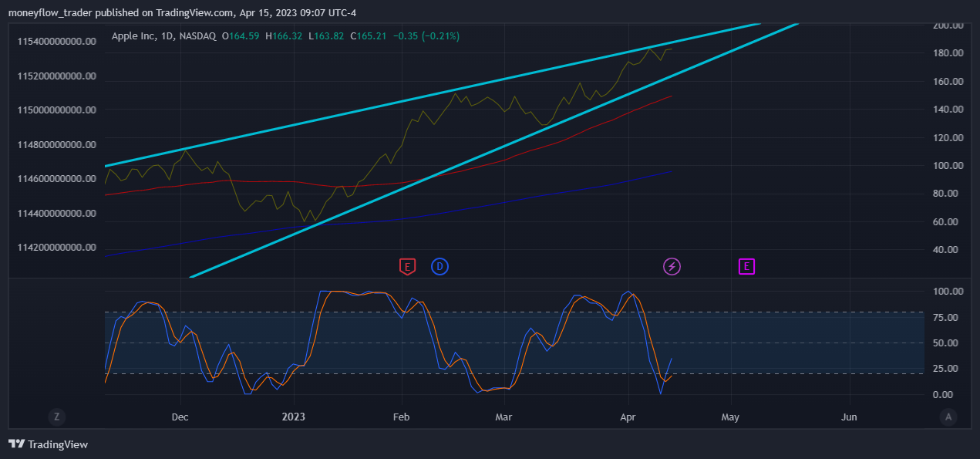Click the 140.00 price axis label
The width and height of the screenshot is (980, 459).
[949, 110]
